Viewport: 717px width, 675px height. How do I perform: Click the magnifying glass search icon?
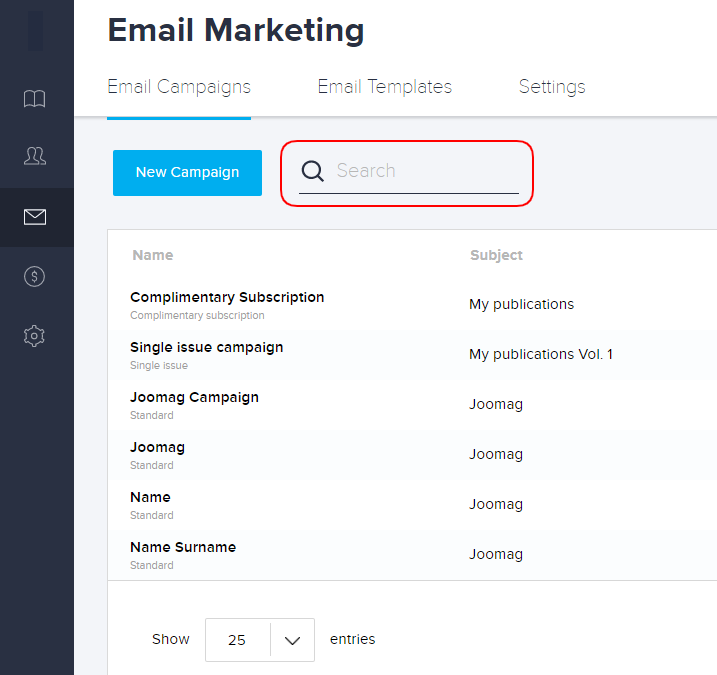coord(313,171)
